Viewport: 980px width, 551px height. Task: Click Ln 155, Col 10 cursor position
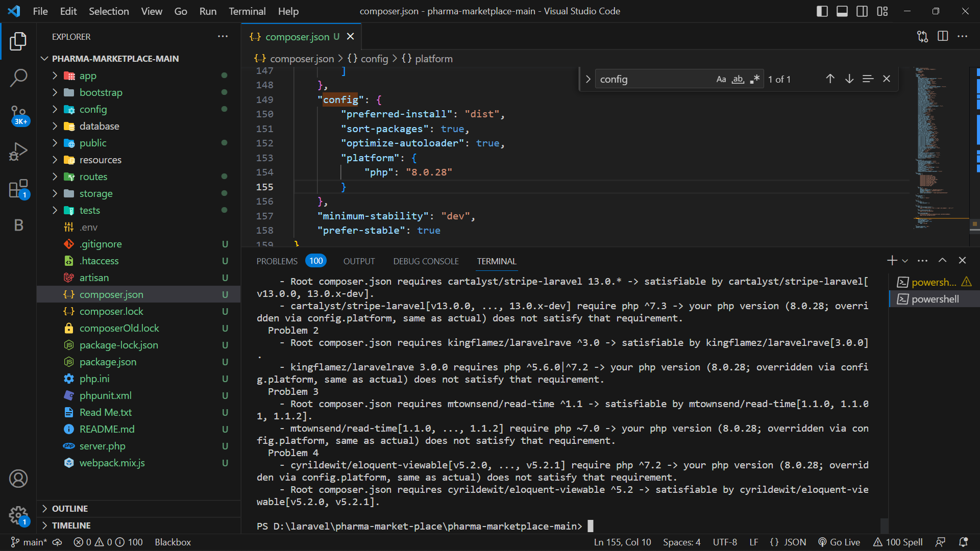622,542
